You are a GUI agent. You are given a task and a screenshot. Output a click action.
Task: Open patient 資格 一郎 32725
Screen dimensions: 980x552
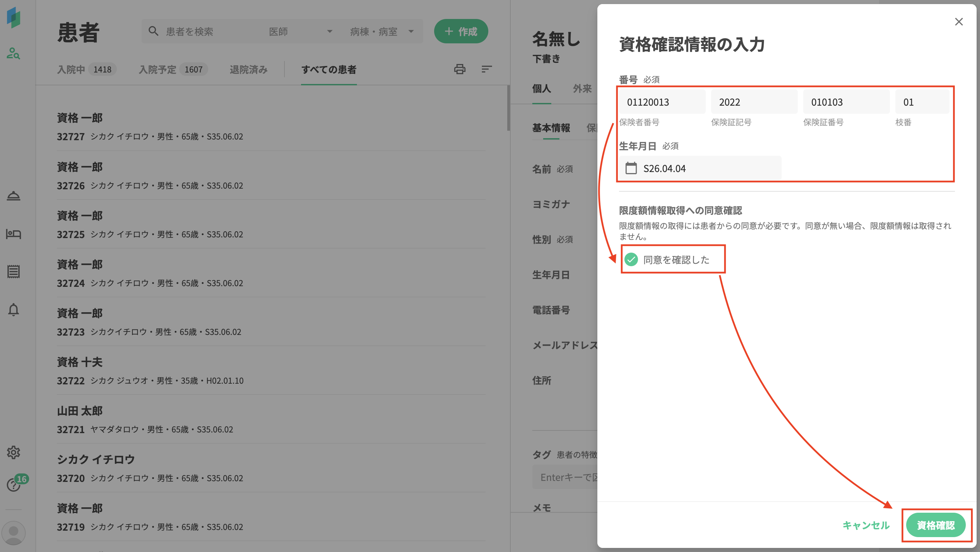[271, 224]
